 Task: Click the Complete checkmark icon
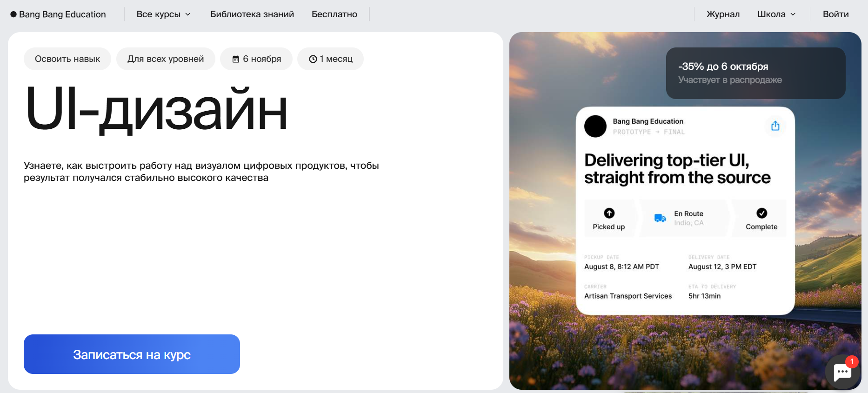tap(761, 213)
